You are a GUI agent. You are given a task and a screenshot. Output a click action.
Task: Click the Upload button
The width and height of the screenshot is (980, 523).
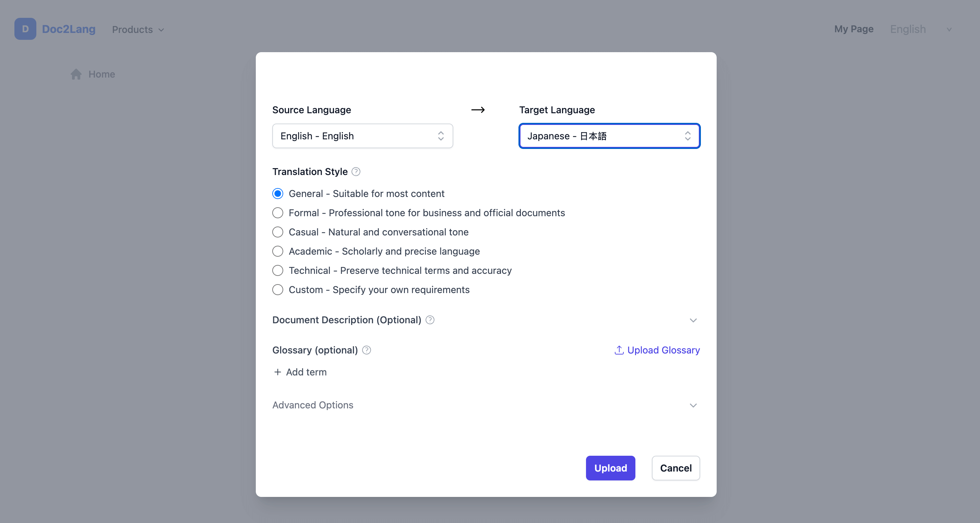610,468
